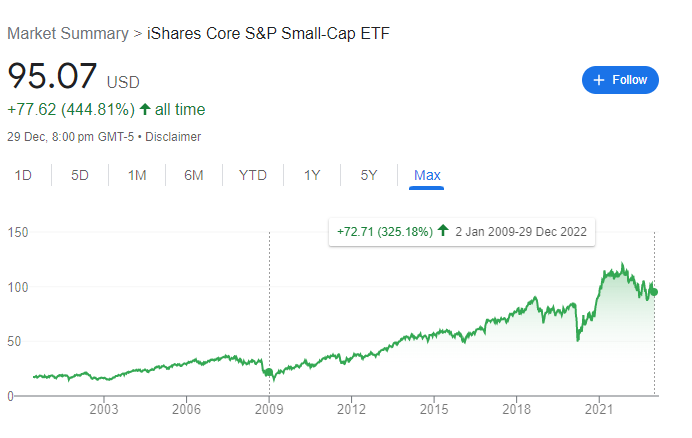Select the 1Y time range tab
Image resolution: width=692 pixels, height=438 pixels.
tap(312, 175)
